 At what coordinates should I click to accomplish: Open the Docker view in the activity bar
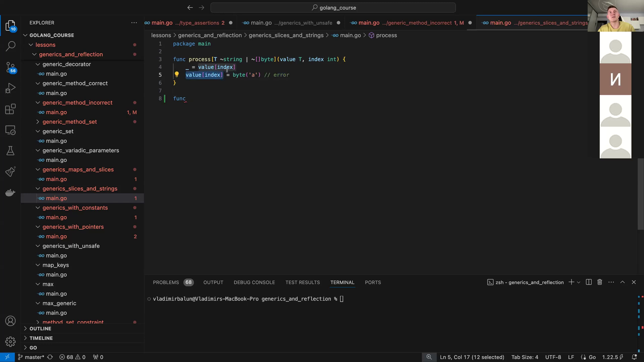[10, 193]
